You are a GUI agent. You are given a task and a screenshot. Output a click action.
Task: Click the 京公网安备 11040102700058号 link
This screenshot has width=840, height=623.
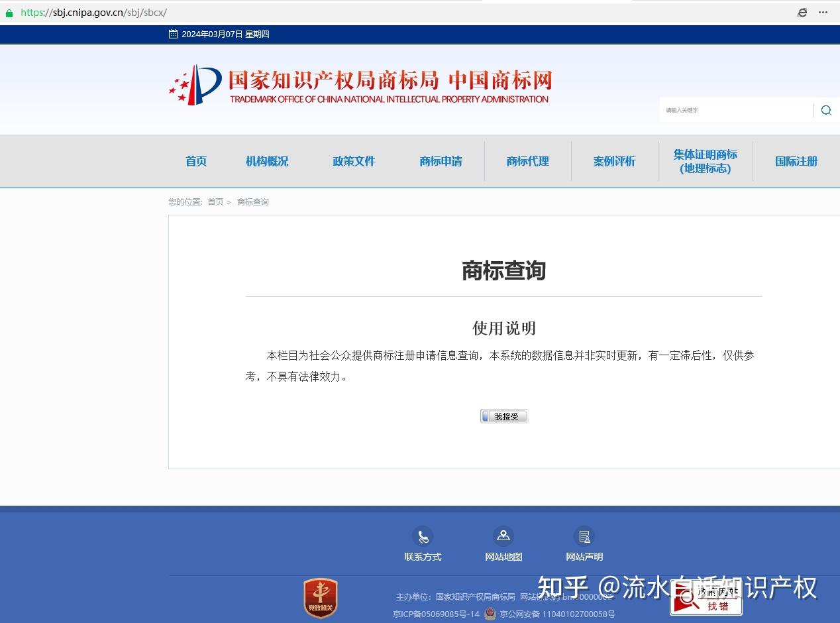558,614
